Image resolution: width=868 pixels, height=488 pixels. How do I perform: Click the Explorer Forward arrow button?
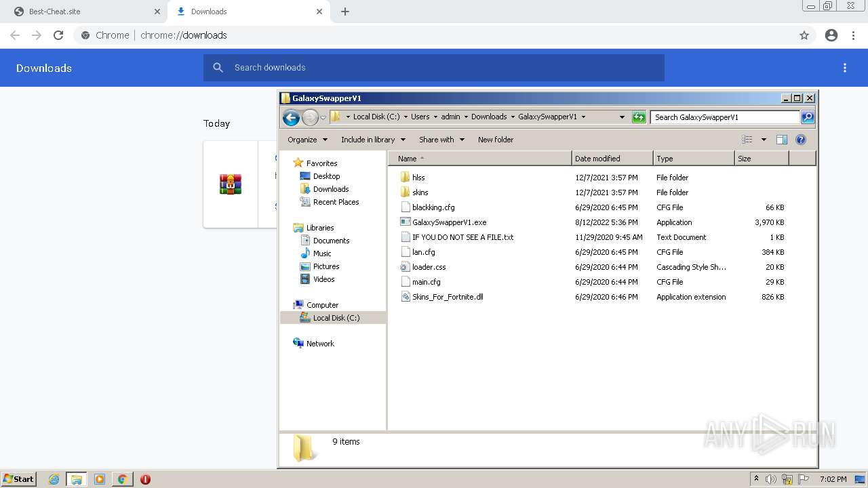click(310, 117)
